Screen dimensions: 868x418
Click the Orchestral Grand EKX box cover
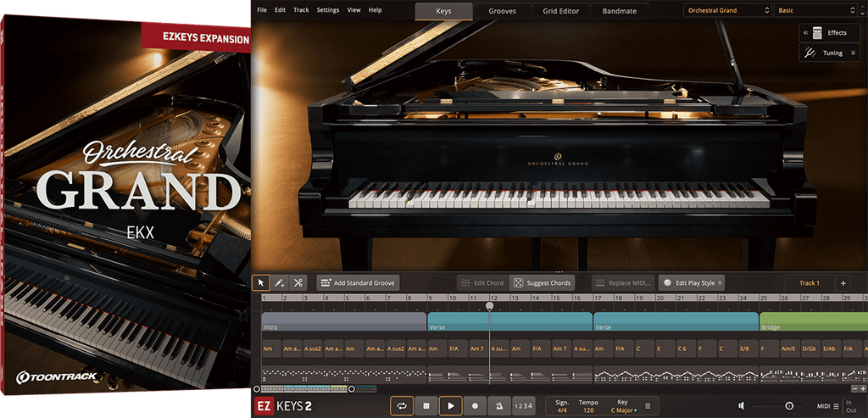pos(126,205)
